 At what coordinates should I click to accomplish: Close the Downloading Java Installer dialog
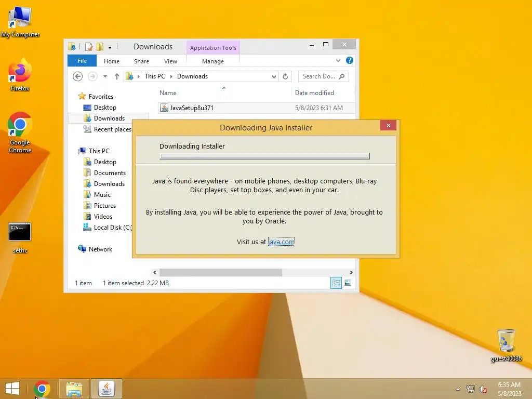pyautogui.click(x=389, y=125)
